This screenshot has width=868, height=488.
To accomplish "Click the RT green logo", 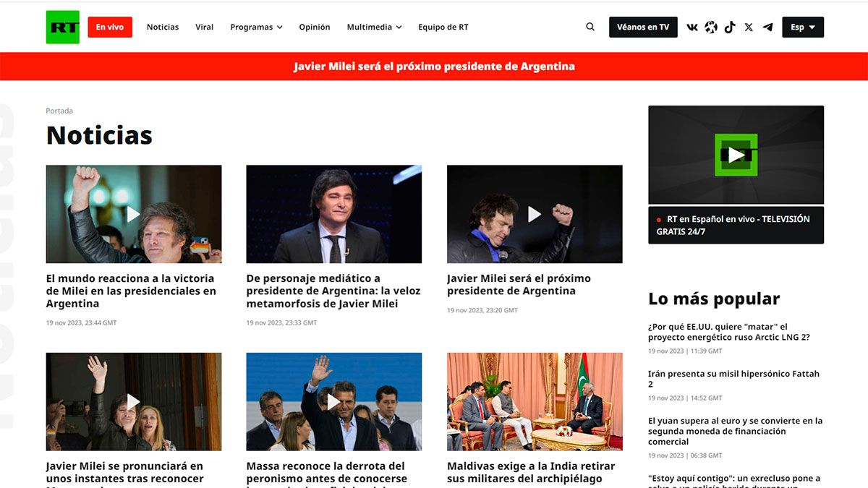I will (62, 27).
